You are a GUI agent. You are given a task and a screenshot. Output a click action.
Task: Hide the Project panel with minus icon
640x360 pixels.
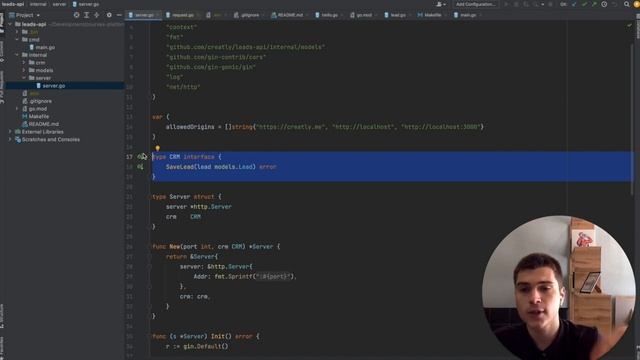click(x=119, y=15)
